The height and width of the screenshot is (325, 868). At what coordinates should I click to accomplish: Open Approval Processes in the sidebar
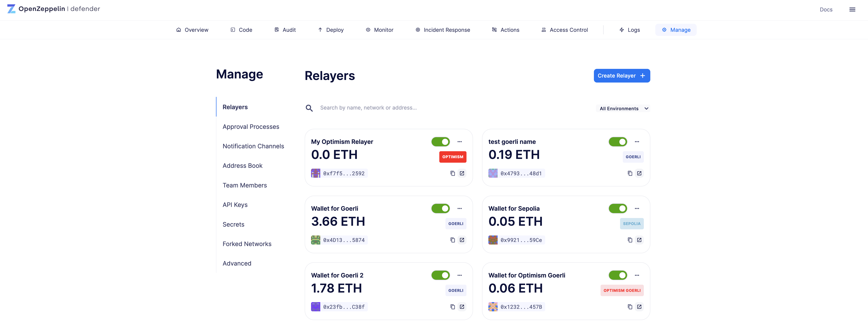point(251,127)
